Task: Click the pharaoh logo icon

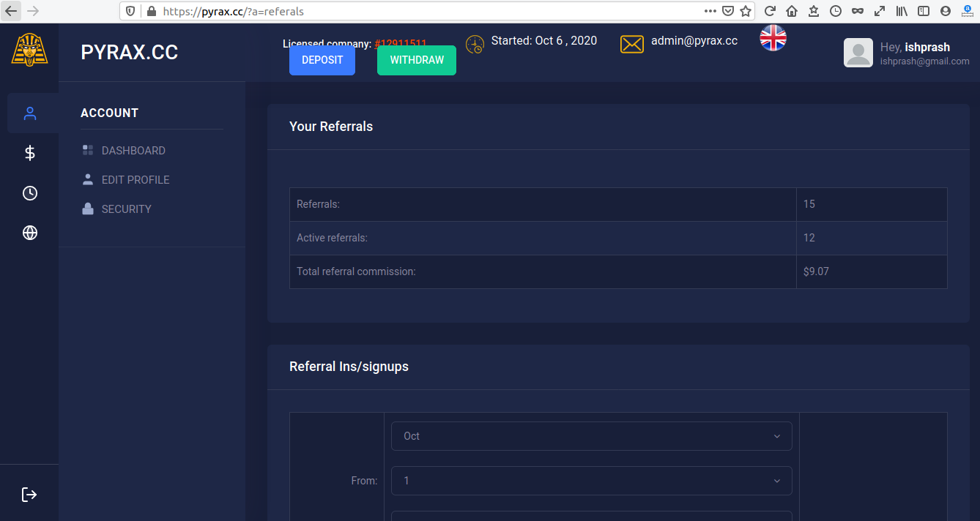Action: click(x=29, y=49)
